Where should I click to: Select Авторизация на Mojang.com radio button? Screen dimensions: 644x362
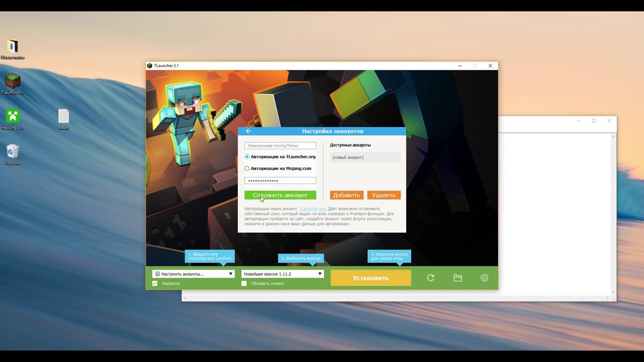[x=247, y=168]
